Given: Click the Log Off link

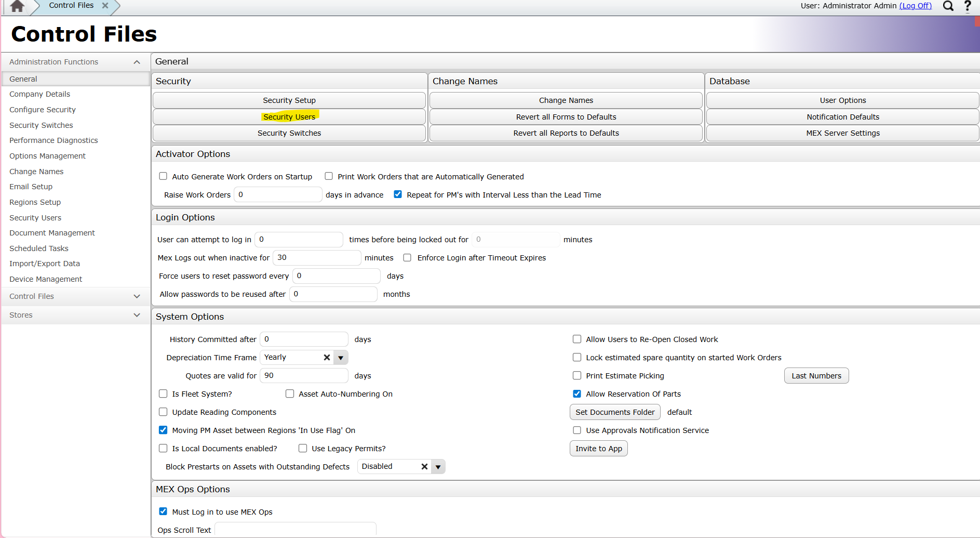Looking at the screenshot, I should 916,6.
